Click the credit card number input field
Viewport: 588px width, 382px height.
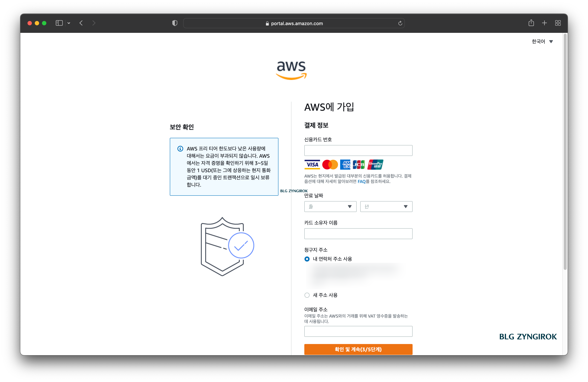pos(358,150)
